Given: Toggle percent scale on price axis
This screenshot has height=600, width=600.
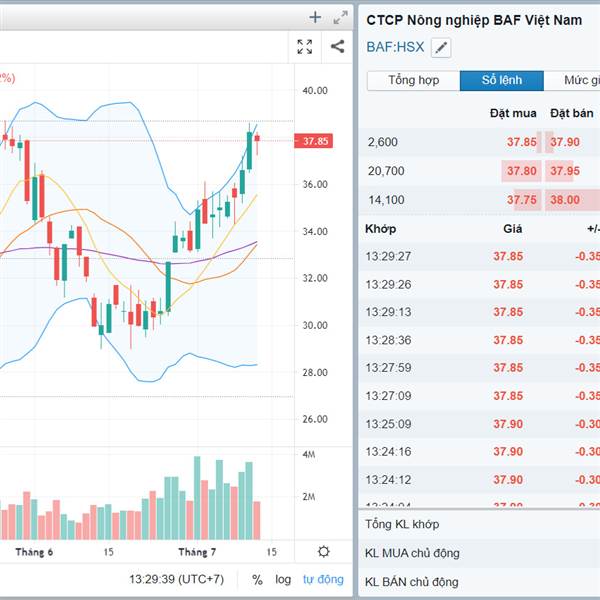Looking at the screenshot, I should (257, 579).
